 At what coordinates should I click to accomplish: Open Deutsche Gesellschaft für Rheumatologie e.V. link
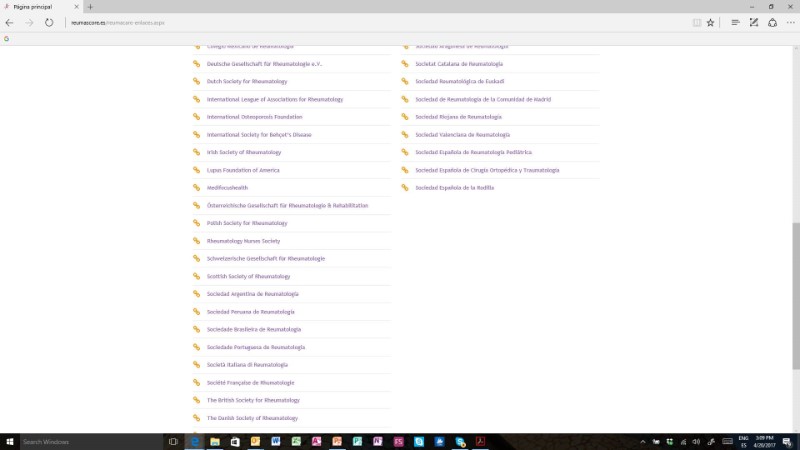coord(264,64)
